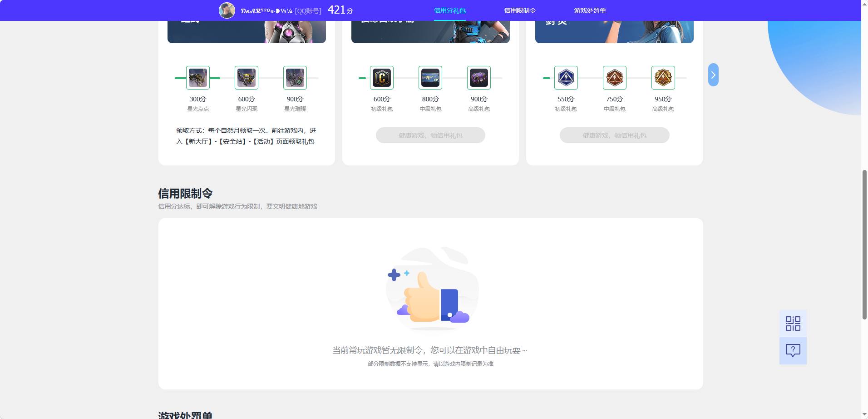The image size is (868, 419).
Task: Click the 800分 label
Action: point(430,99)
